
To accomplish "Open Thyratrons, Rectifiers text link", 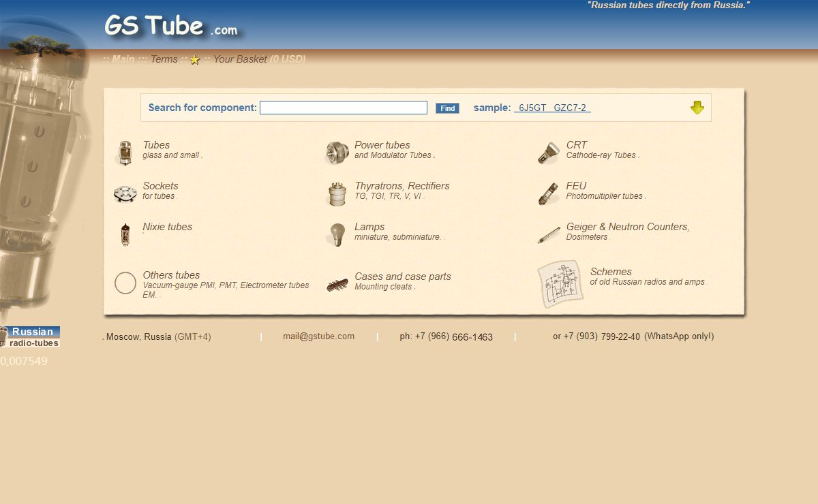I will pos(402,186).
